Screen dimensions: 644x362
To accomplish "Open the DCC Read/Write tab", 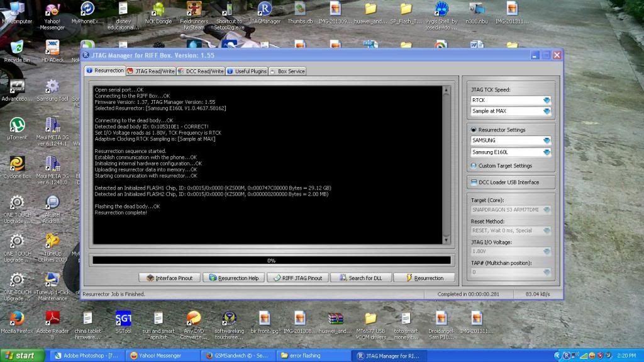I will (x=201, y=71).
